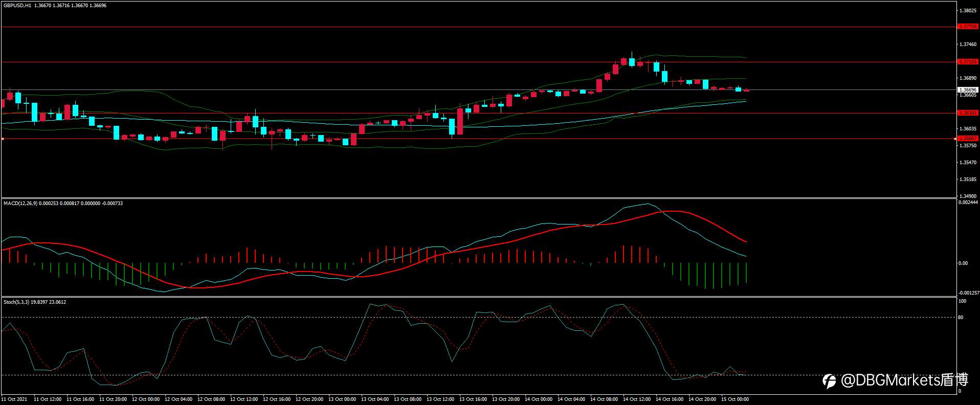Screen dimensions: 980x405
Task: Click the 14 Oct 12:00 time label
Action: click(x=637, y=399)
